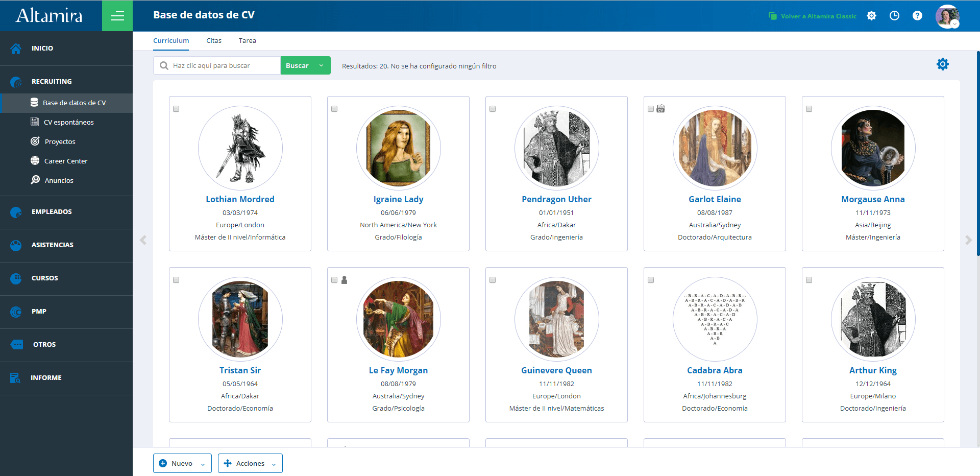Tick the Pendragon Uther checkbox

[493, 109]
